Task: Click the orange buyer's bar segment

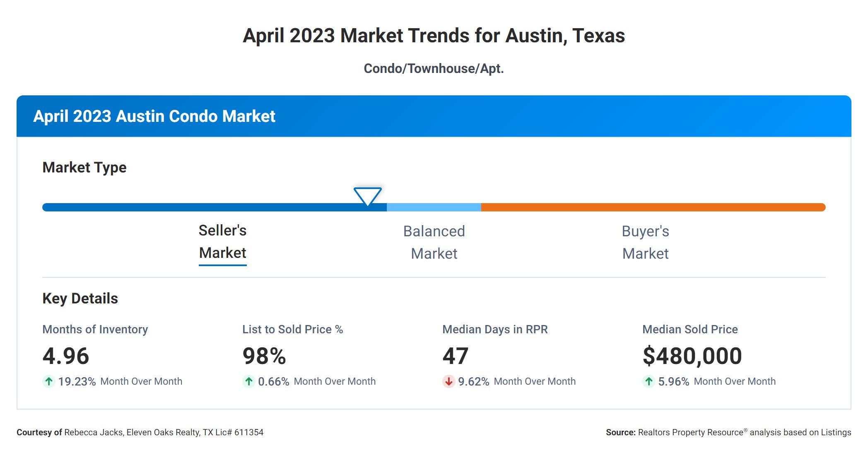Action: (x=653, y=207)
